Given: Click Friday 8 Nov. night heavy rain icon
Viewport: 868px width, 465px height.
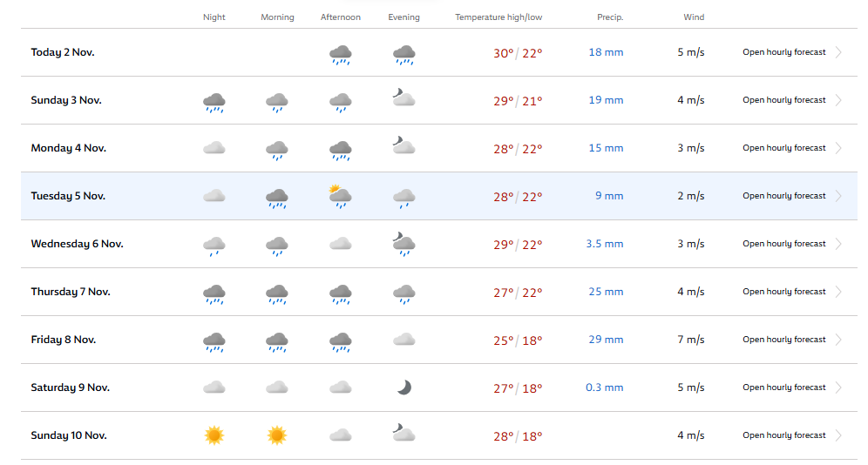Looking at the screenshot, I should coord(214,341).
